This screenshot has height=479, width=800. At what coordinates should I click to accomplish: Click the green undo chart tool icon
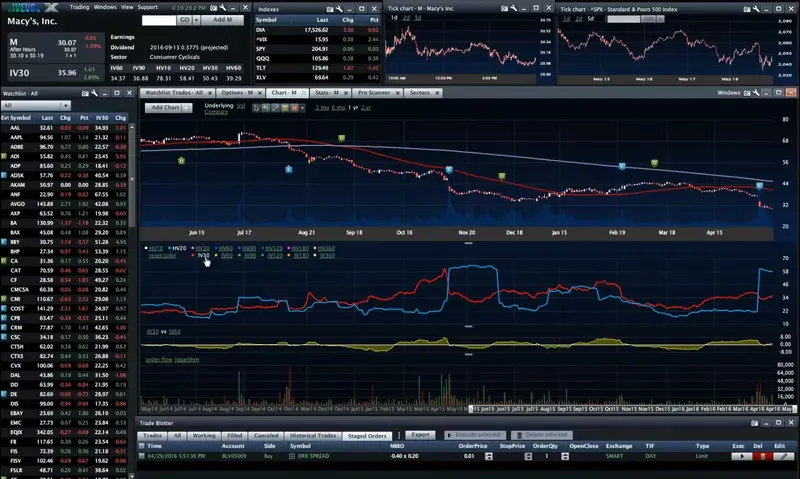coord(265,108)
